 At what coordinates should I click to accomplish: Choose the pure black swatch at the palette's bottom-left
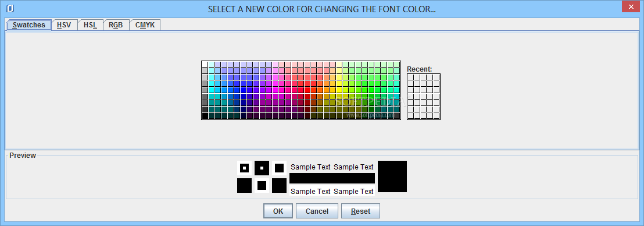pos(205,116)
